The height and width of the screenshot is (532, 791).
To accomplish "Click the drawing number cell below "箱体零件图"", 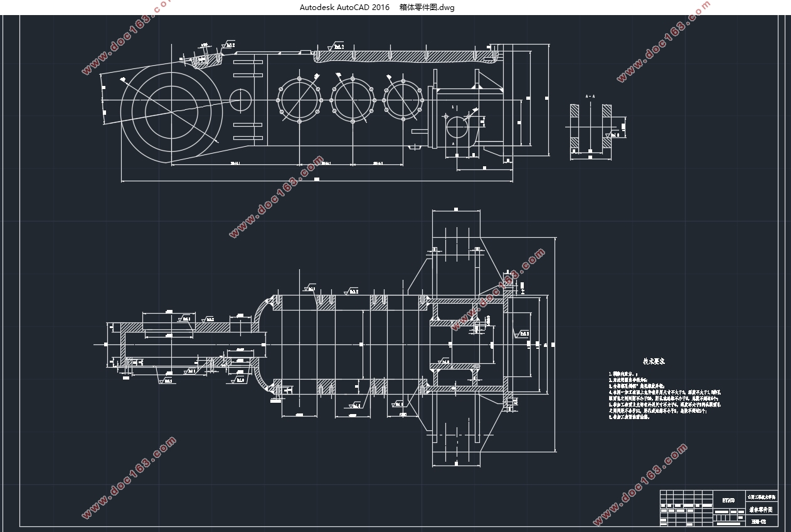I will (760, 521).
